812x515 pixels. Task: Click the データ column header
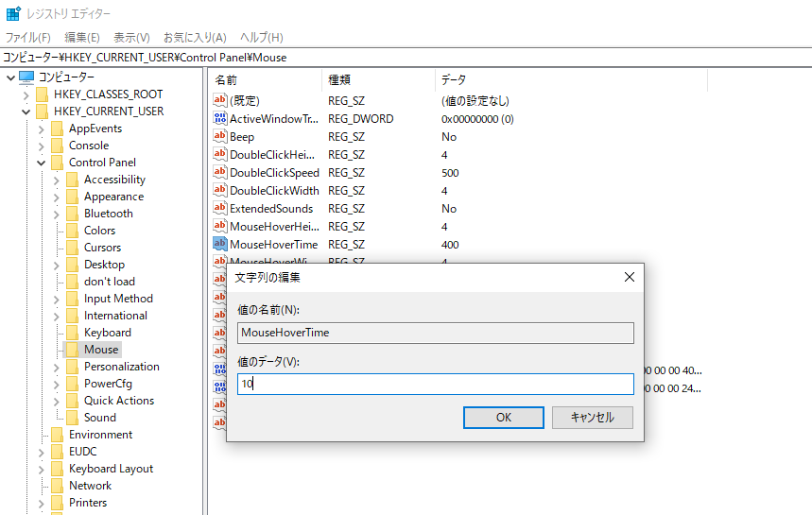pos(571,79)
